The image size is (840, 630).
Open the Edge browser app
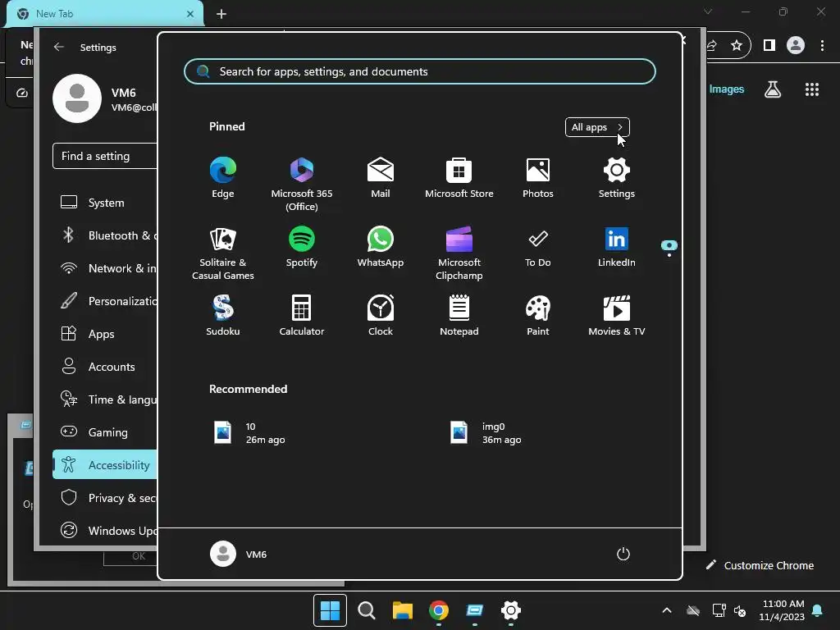[223, 178]
